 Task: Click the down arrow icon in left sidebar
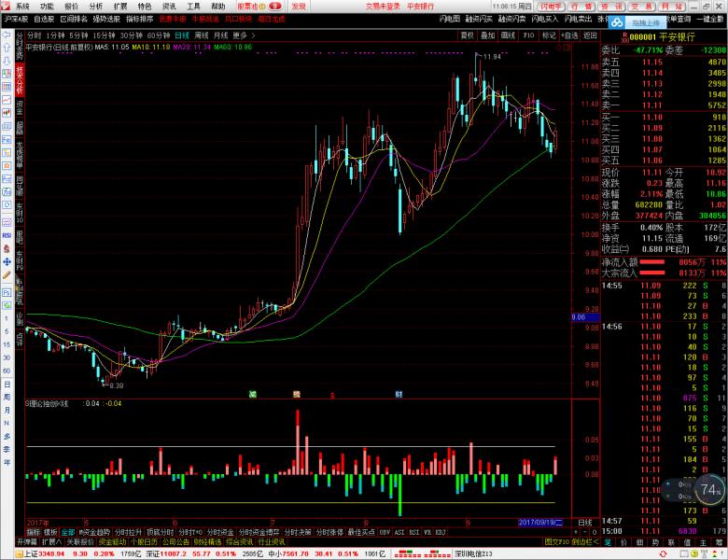[7, 61]
